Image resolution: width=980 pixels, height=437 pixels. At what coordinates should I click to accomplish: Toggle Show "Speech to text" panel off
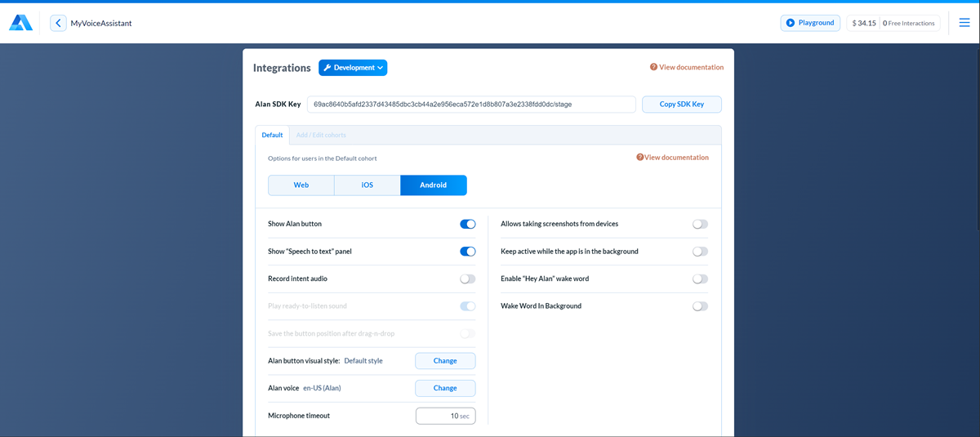click(467, 252)
